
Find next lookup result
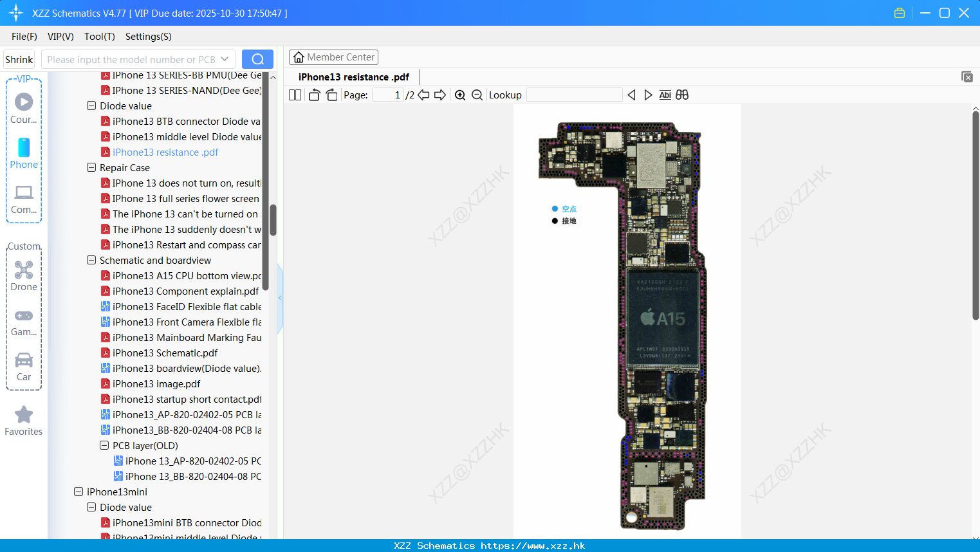tap(648, 95)
